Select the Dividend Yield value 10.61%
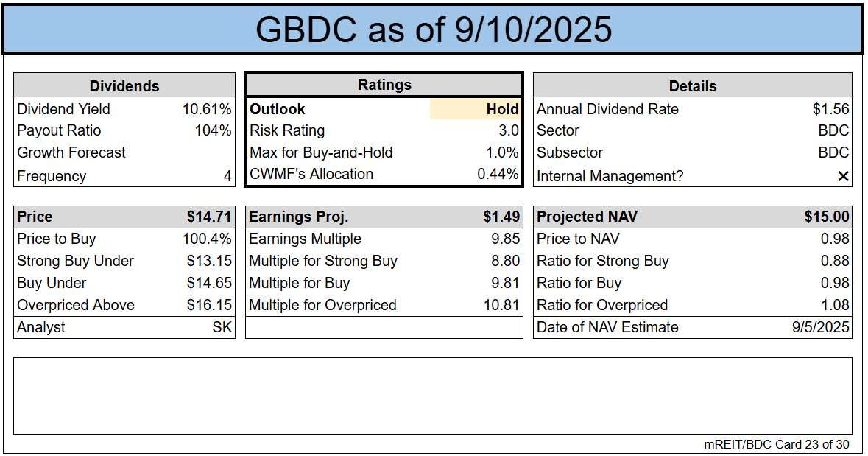The width and height of the screenshot is (868, 456). tap(207, 109)
